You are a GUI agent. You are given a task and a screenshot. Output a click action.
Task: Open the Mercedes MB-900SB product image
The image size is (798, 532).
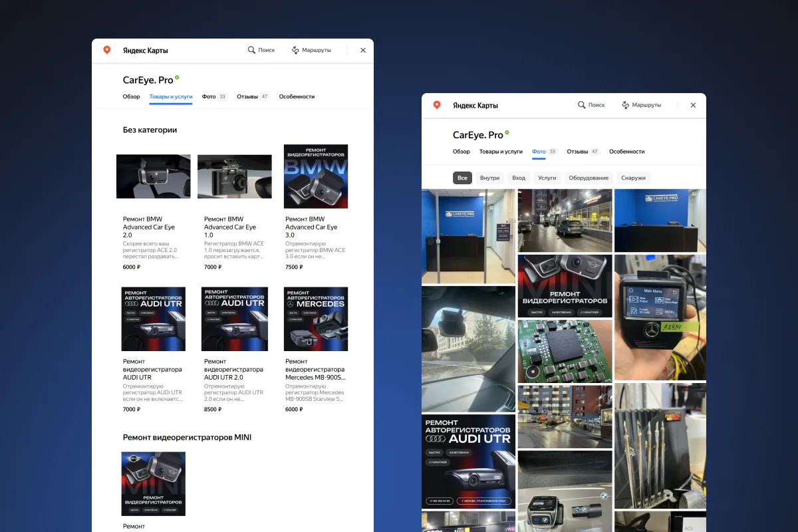pos(316,319)
